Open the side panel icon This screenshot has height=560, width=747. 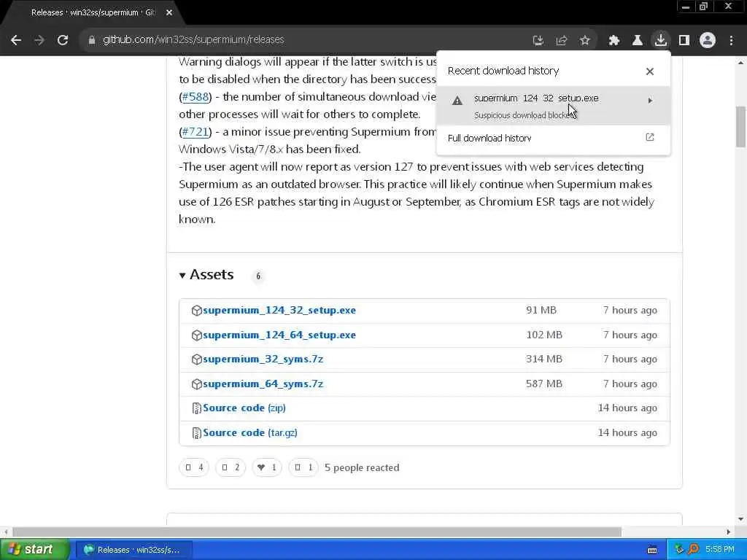[x=684, y=41]
